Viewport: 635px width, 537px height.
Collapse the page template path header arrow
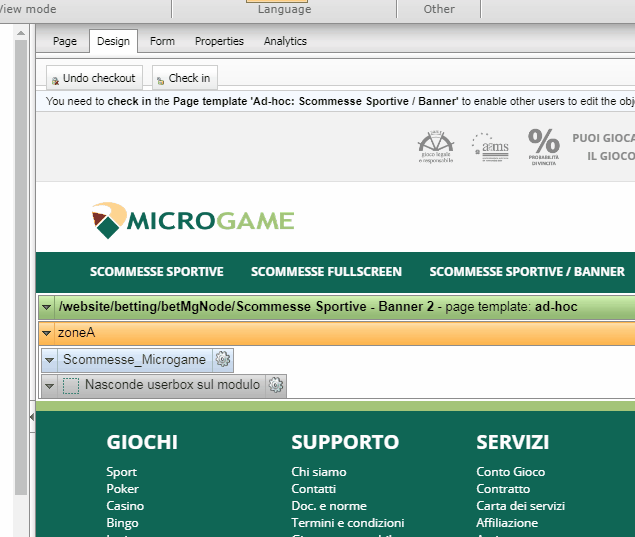[x=47, y=307]
